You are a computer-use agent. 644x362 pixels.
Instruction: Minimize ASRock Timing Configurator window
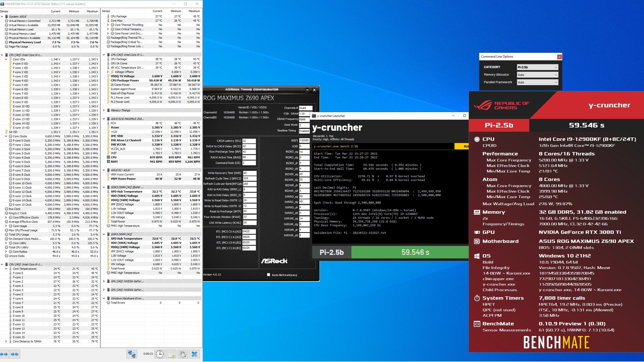307,90
